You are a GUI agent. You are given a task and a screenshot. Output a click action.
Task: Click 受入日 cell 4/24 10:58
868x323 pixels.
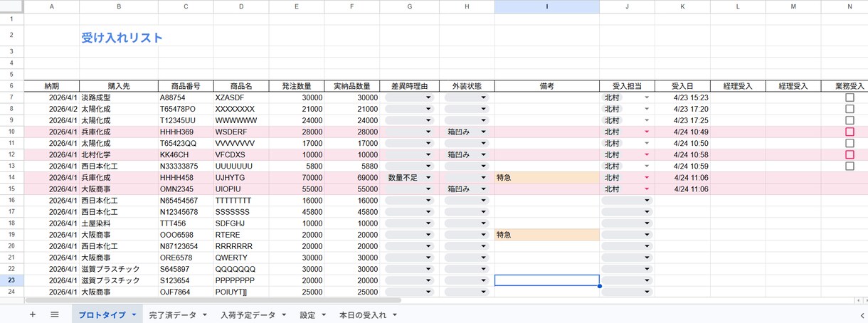click(682, 154)
